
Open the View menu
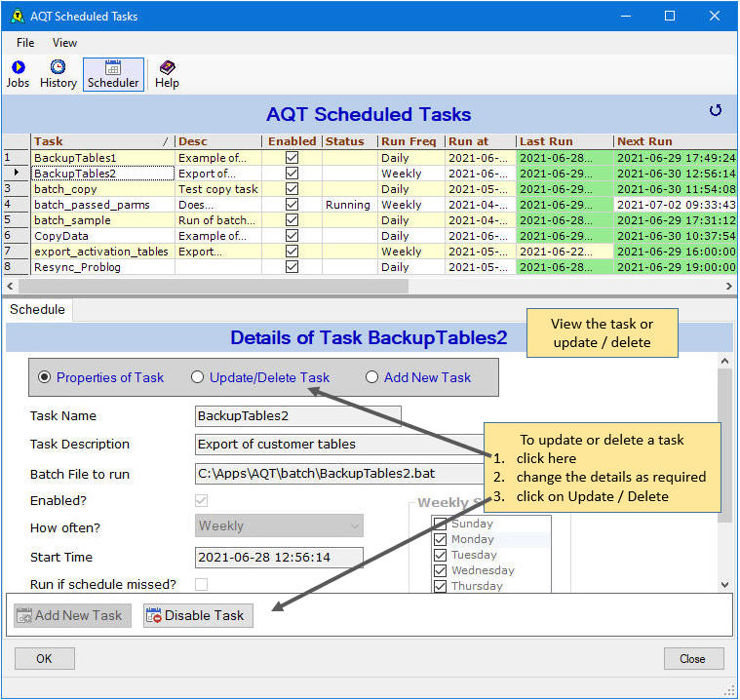click(64, 43)
